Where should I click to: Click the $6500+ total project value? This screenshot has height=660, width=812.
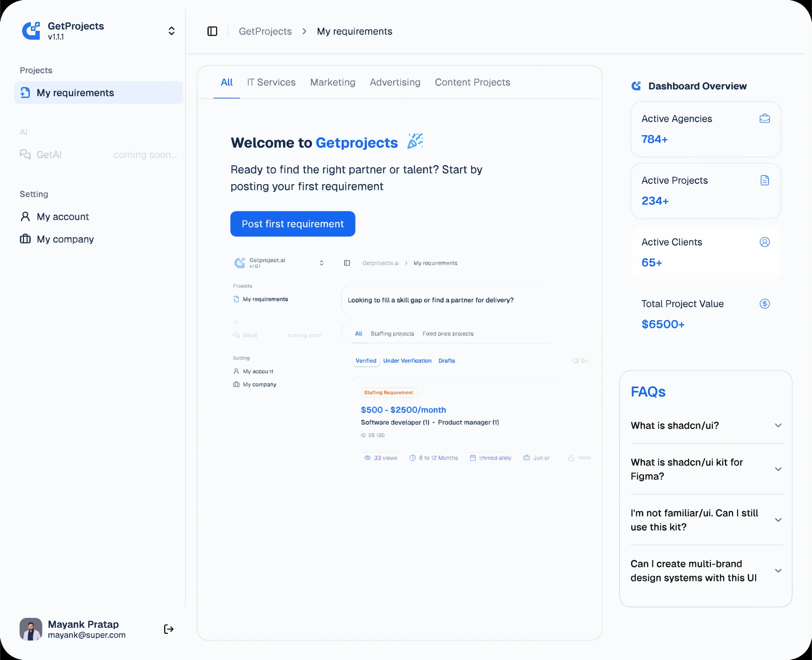coord(663,324)
